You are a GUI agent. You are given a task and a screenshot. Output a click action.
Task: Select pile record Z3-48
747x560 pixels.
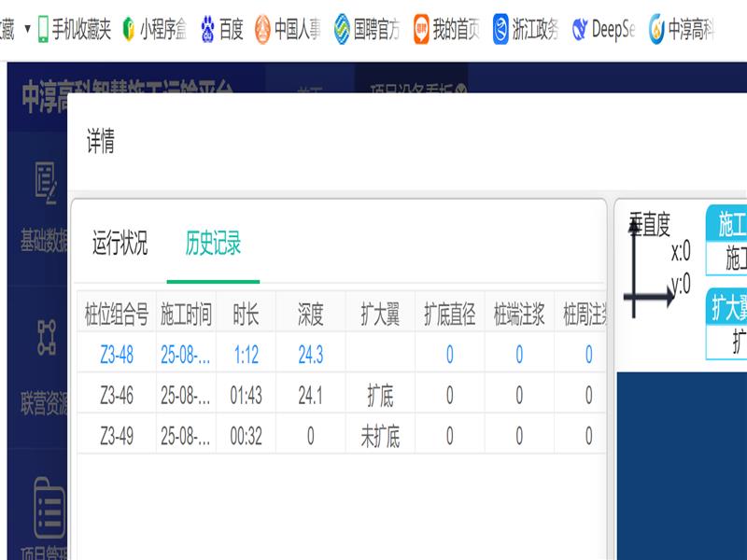[117, 355]
